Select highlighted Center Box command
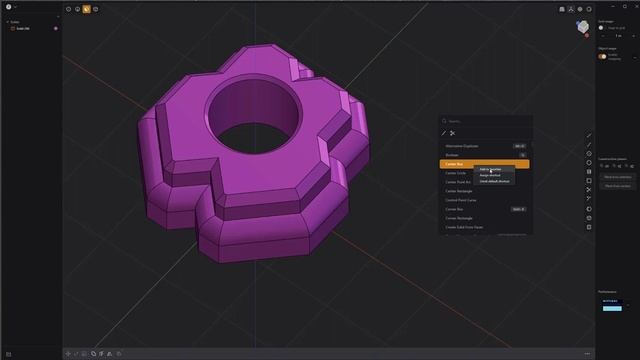 [x=484, y=164]
